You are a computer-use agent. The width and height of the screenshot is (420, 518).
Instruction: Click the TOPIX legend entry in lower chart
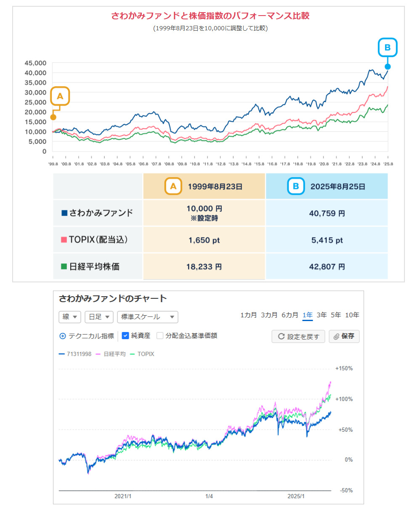(142, 354)
